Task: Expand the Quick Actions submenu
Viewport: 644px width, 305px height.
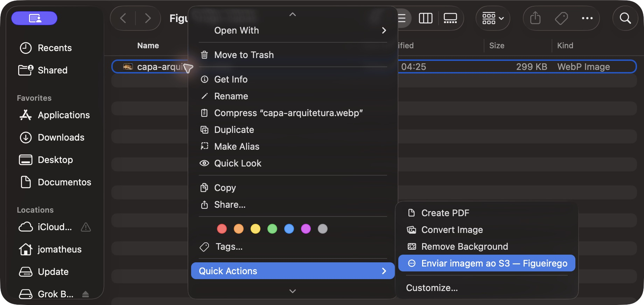Action: [293, 271]
